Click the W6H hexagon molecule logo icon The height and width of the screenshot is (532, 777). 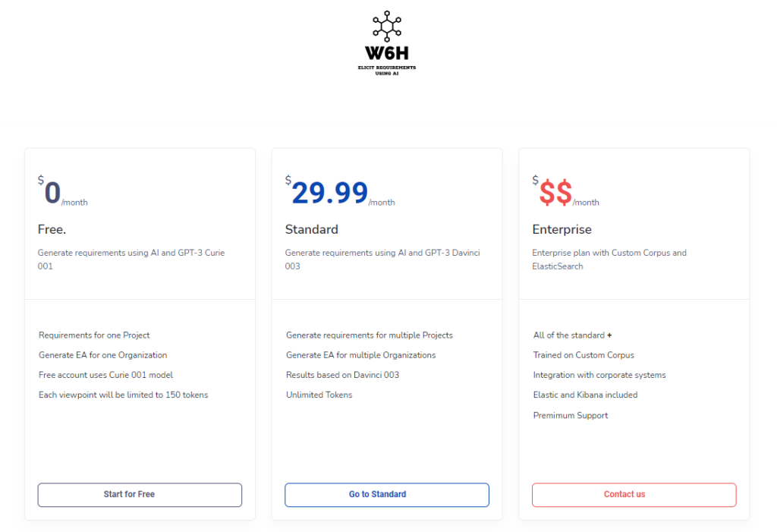tap(387, 26)
